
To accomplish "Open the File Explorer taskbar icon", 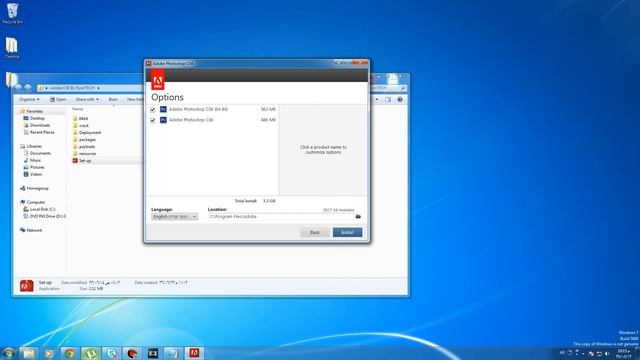I will tap(29, 353).
